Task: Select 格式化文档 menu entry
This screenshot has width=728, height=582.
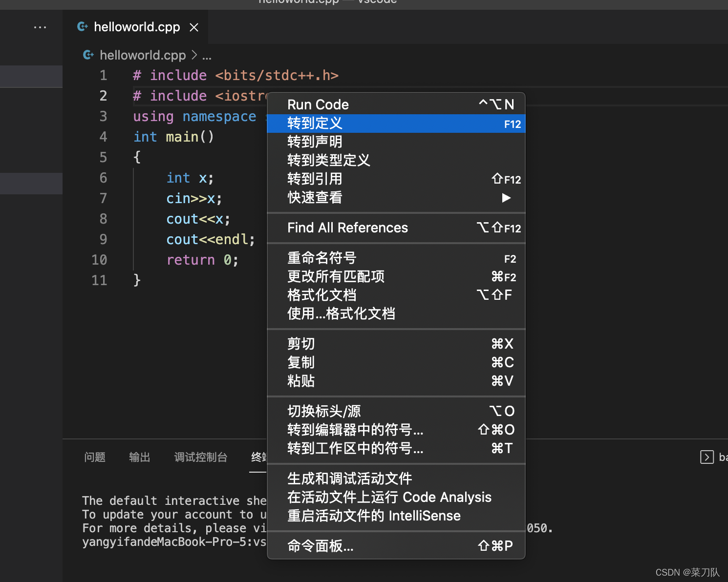Action: pos(396,295)
